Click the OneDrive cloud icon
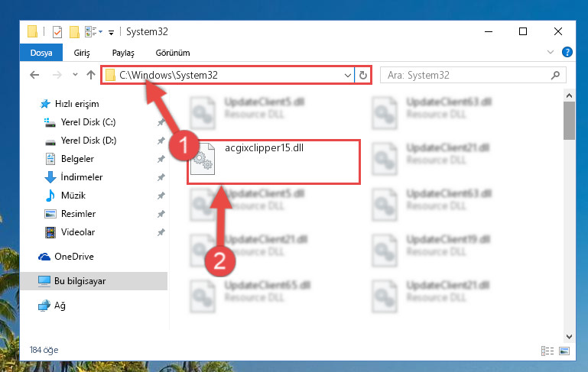The image size is (588, 372). (44, 257)
